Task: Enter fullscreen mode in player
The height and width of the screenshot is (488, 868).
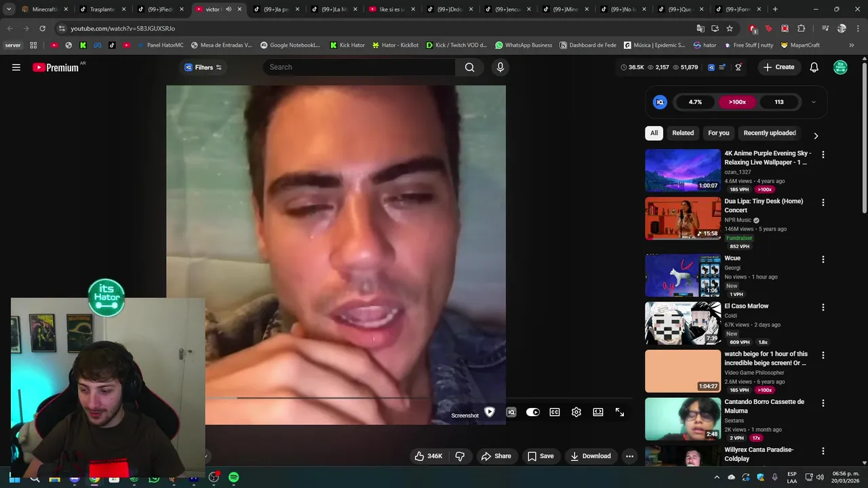Action: click(x=620, y=412)
